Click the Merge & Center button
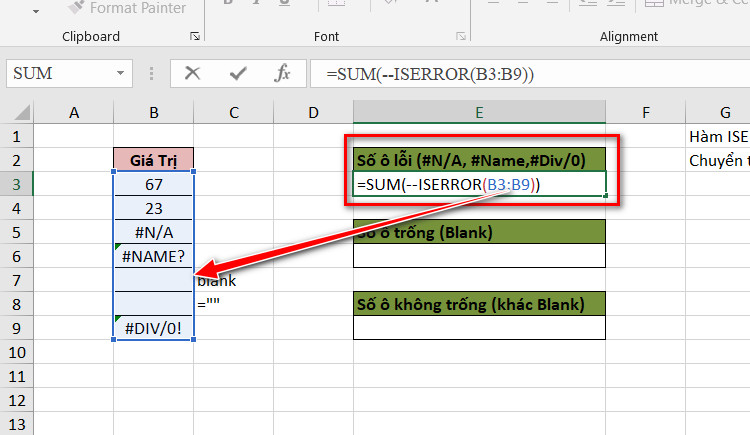The width and height of the screenshot is (750, 435). (x=696, y=4)
